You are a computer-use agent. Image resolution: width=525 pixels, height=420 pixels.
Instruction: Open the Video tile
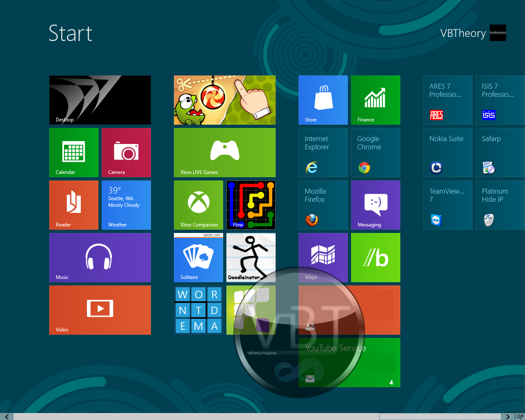coord(100,310)
